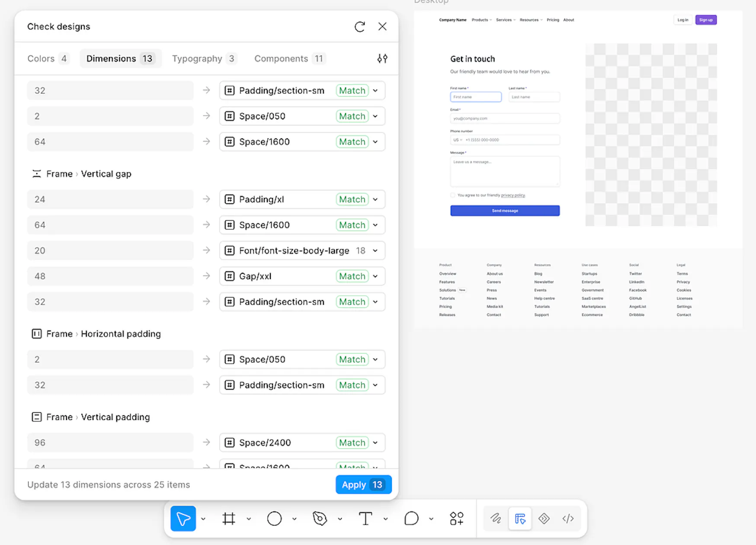This screenshot has width=756, height=545.
Task: Open Resources menu in the Desktop frame
Action: (x=531, y=20)
